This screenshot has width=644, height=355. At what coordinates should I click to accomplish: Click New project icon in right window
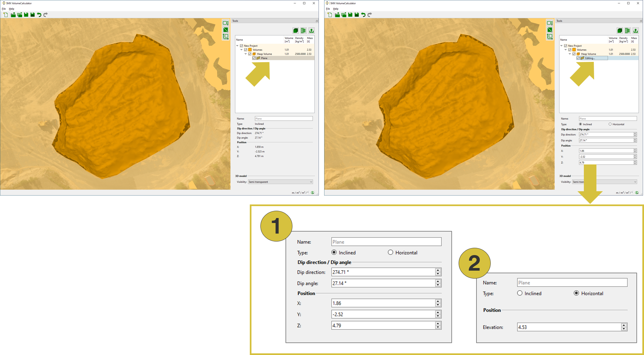click(x=330, y=15)
